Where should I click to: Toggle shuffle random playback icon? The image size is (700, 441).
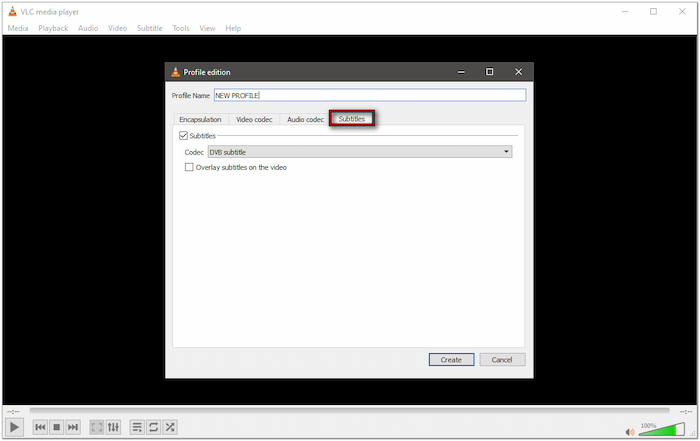tap(170, 427)
